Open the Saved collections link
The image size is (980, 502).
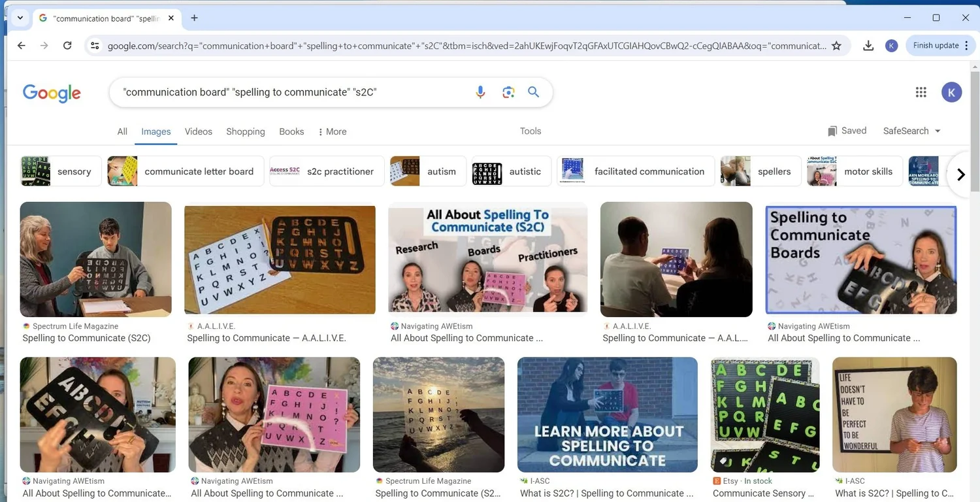[847, 131]
